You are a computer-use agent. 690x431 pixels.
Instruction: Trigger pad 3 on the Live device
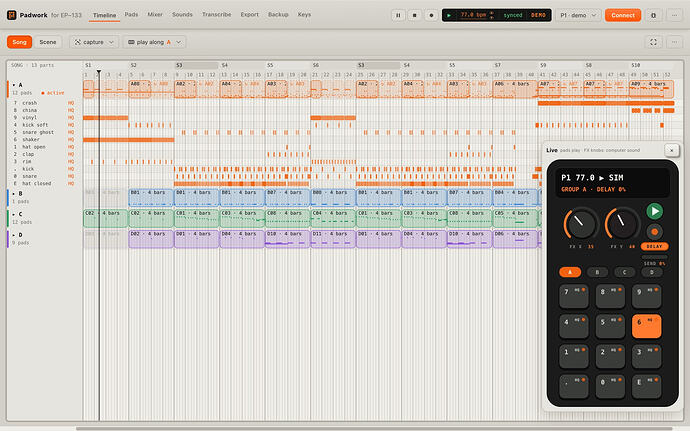click(646, 356)
